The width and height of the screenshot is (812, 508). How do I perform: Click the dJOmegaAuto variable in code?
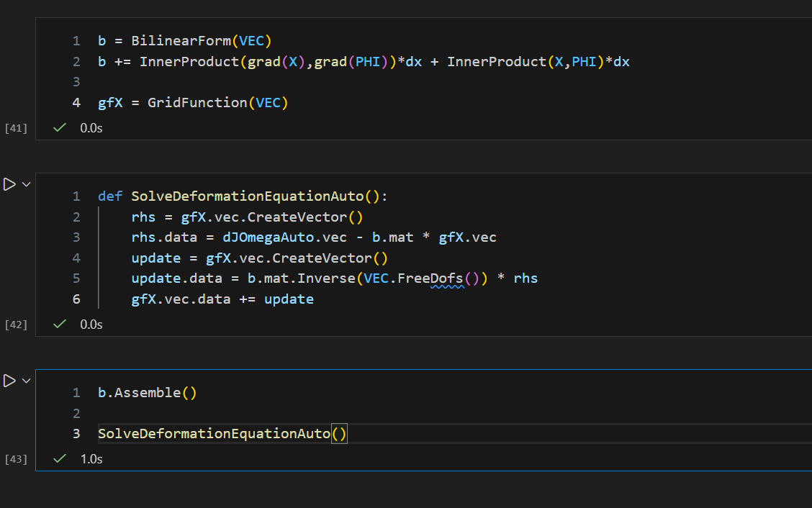(x=252, y=237)
